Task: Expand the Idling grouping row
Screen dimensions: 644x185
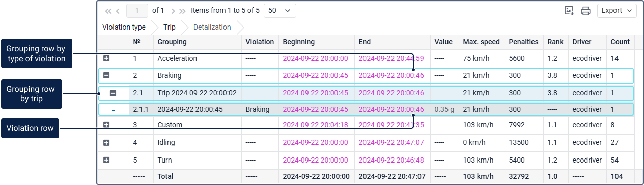Action: click(106, 143)
